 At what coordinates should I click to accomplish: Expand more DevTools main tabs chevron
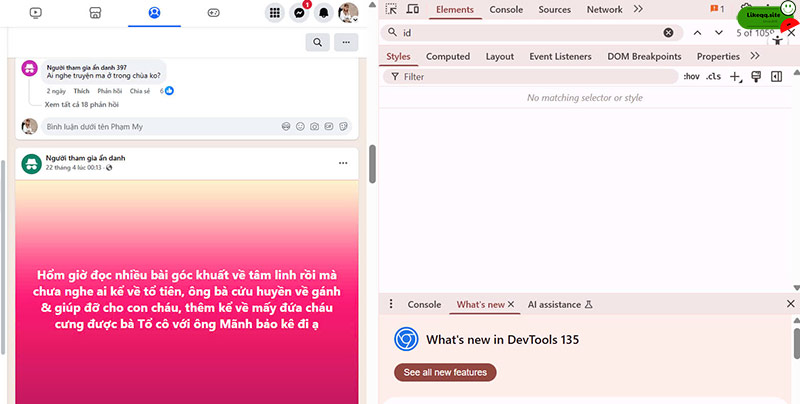pyautogui.click(x=638, y=9)
